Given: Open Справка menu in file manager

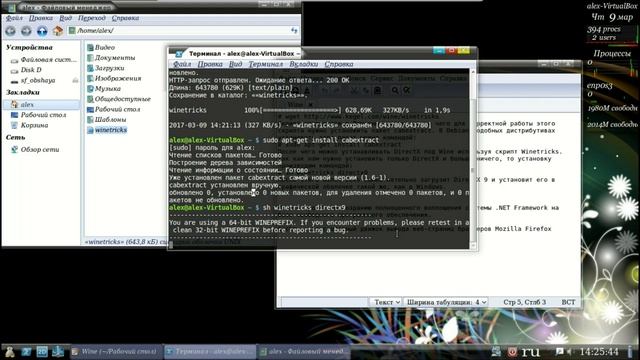Looking at the screenshot, I should [125, 18].
